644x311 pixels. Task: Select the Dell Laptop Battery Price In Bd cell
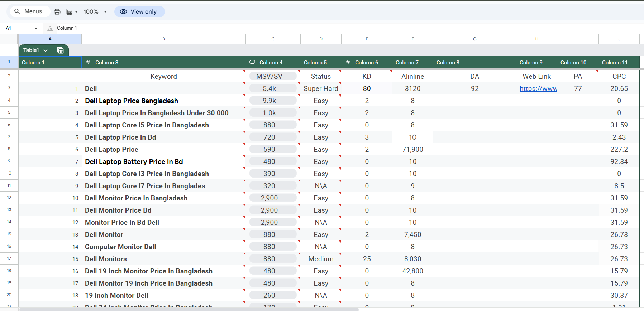(164, 161)
